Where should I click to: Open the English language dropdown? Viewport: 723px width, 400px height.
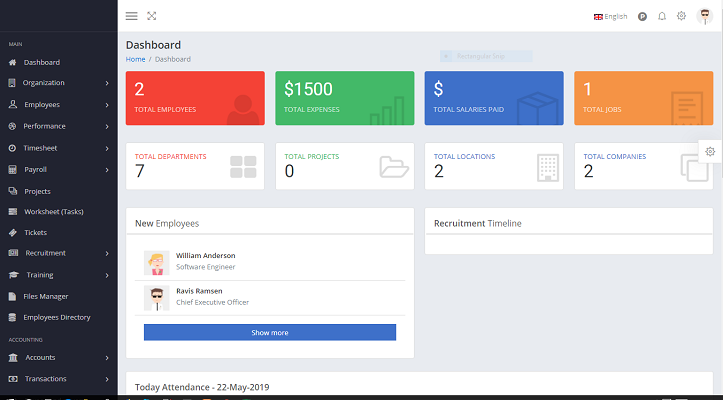click(610, 16)
